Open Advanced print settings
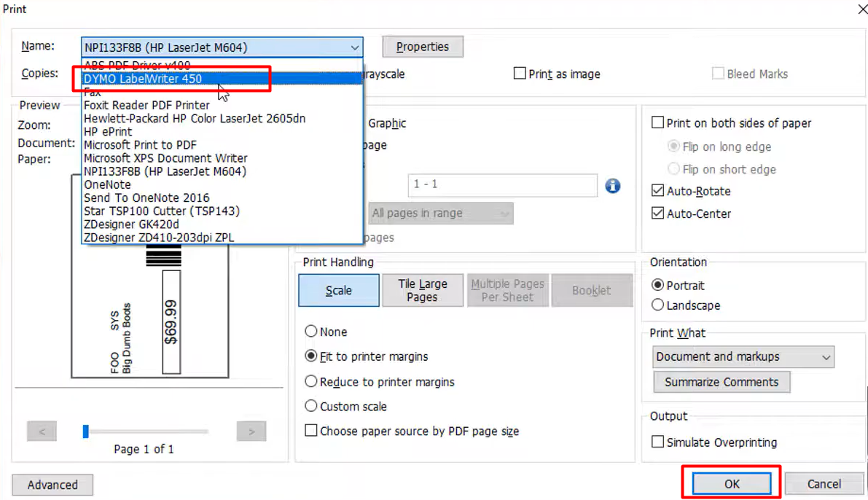868x500 pixels. click(x=52, y=485)
